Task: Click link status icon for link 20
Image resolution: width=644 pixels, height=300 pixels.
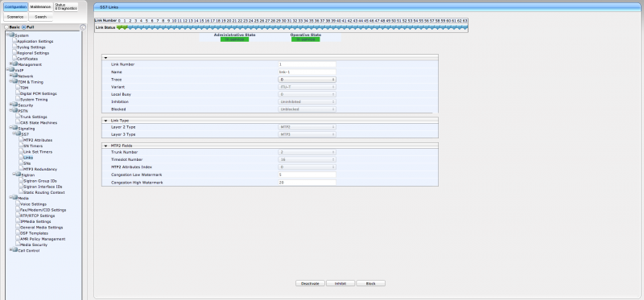Action: (229, 27)
